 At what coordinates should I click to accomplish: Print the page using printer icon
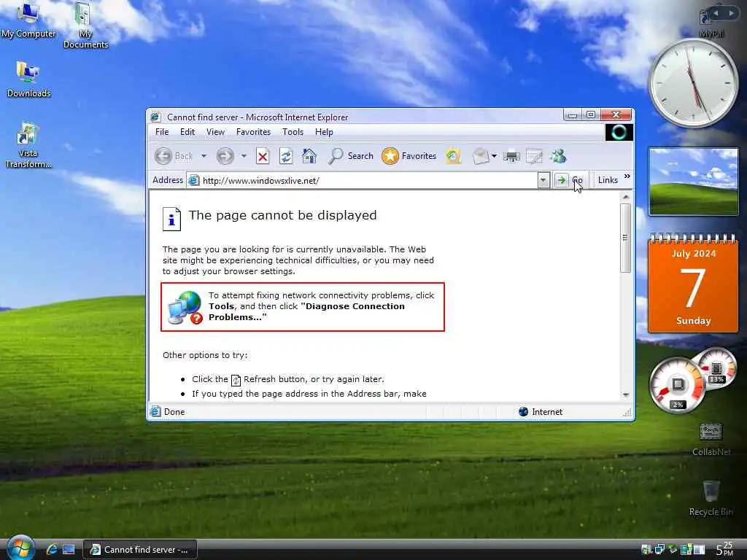[511, 156]
